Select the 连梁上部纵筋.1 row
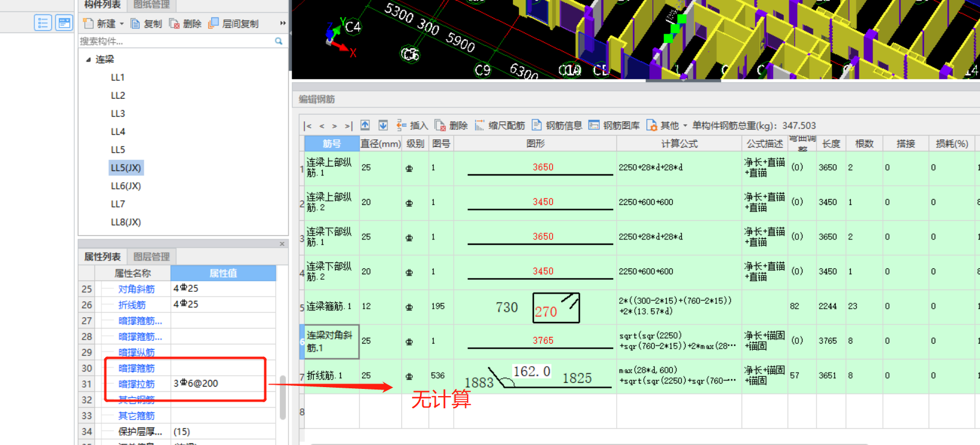Viewport: 980px width, 445px height. point(332,168)
